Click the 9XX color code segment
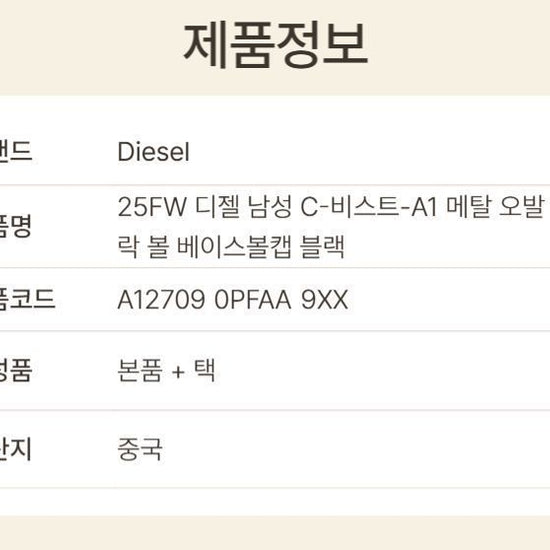Screen dimensions: 550x550 (324, 300)
